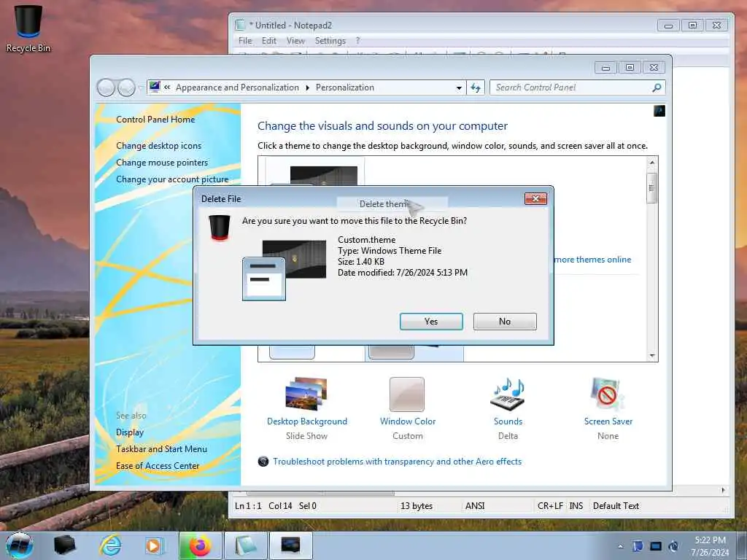Click the Custom.theme file preview thumbnail
The width and height of the screenshot is (747, 560).
coord(284,270)
